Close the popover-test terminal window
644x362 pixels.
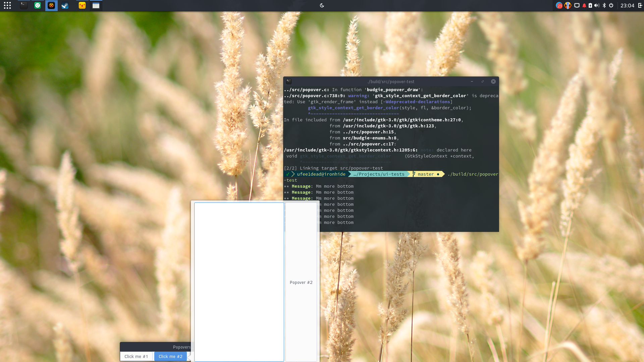[493, 81]
